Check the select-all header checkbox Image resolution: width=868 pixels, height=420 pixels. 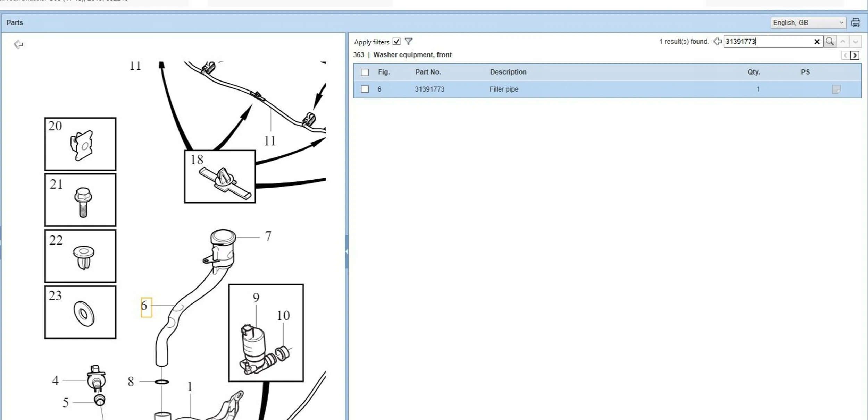coord(365,72)
